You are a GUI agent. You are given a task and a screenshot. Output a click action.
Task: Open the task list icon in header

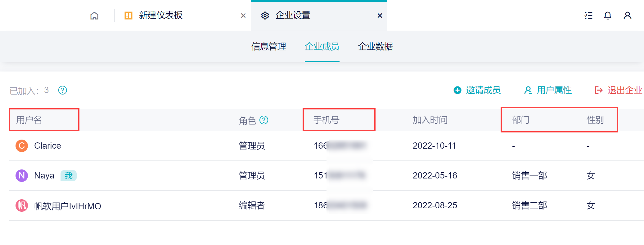588,16
